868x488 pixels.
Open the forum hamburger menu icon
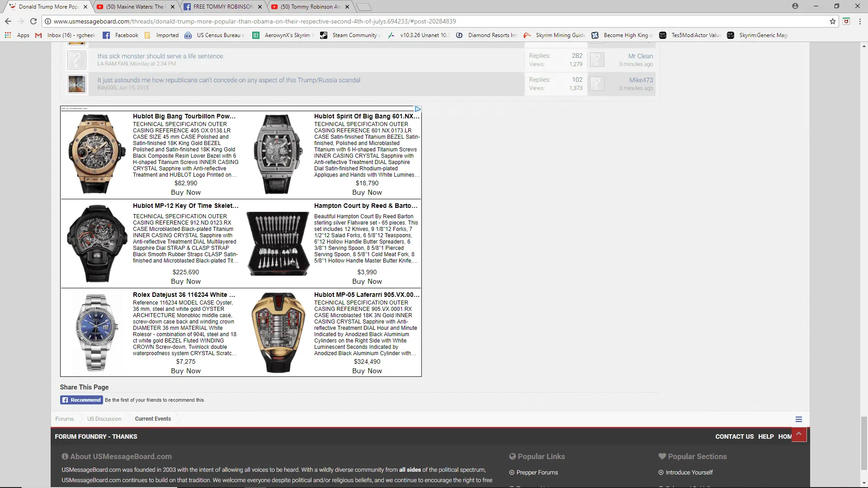point(799,419)
